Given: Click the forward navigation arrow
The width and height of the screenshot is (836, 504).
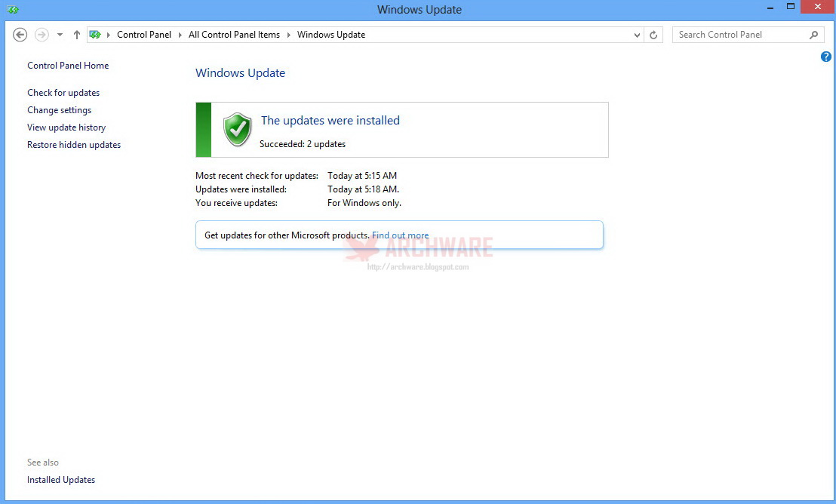Looking at the screenshot, I should coord(41,35).
